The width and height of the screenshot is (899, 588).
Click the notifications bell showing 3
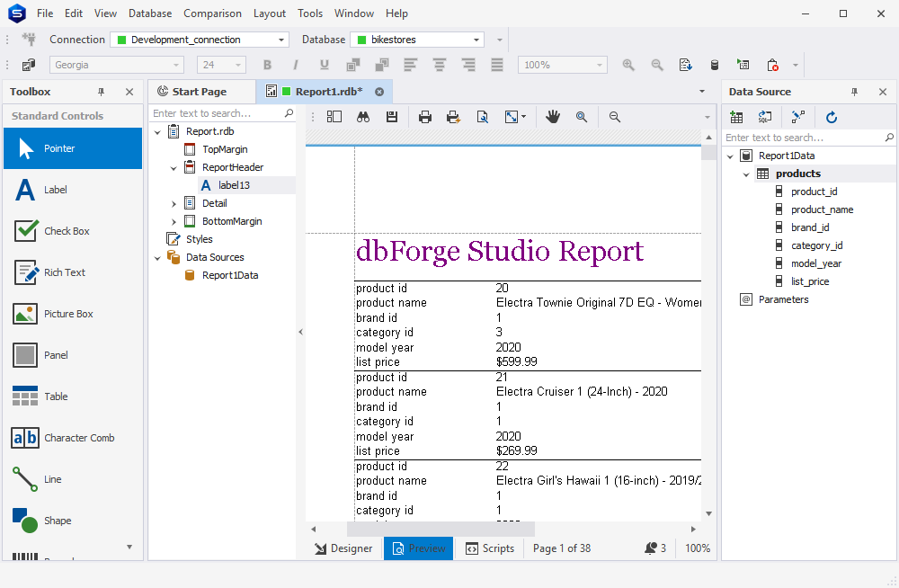coord(656,548)
